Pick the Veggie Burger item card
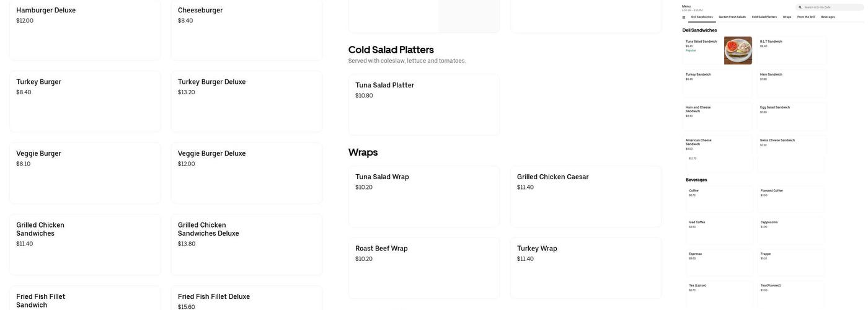The height and width of the screenshot is (310, 868). point(85,173)
